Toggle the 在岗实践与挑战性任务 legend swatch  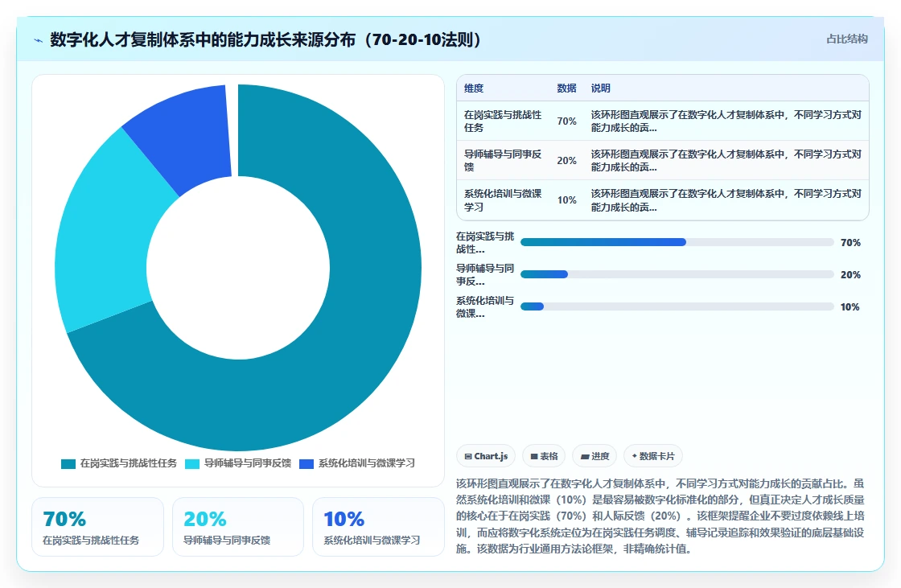tap(68, 464)
